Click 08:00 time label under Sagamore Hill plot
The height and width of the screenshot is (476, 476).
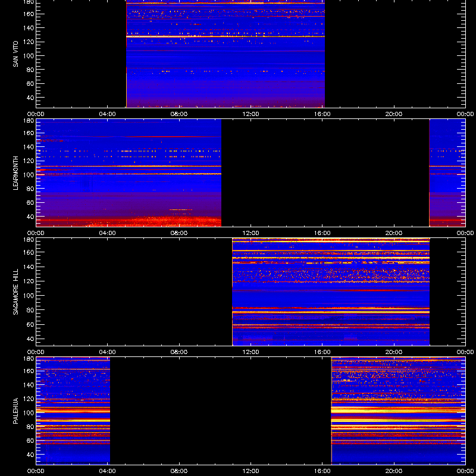179,352
